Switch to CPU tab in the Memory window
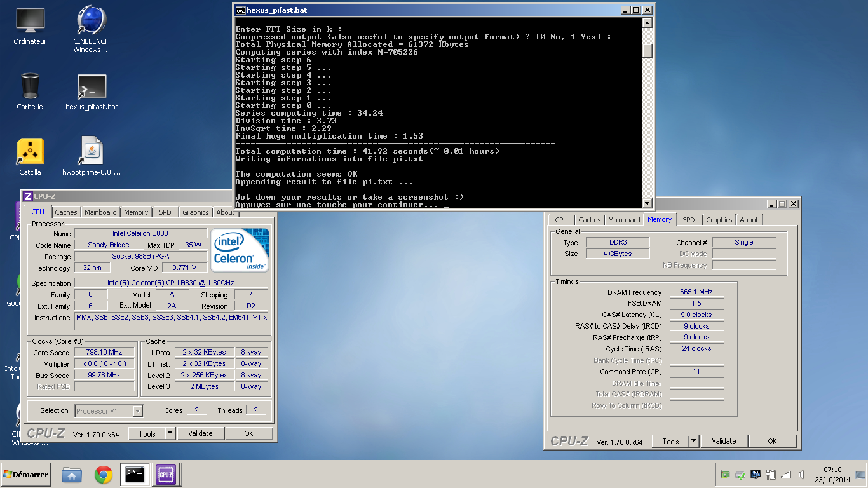Screen dimensions: 868x488 pos(561,220)
